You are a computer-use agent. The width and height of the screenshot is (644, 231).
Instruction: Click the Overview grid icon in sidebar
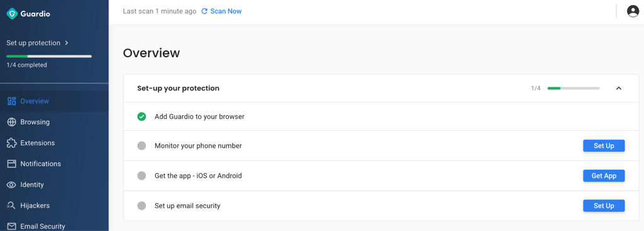pos(12,101)
